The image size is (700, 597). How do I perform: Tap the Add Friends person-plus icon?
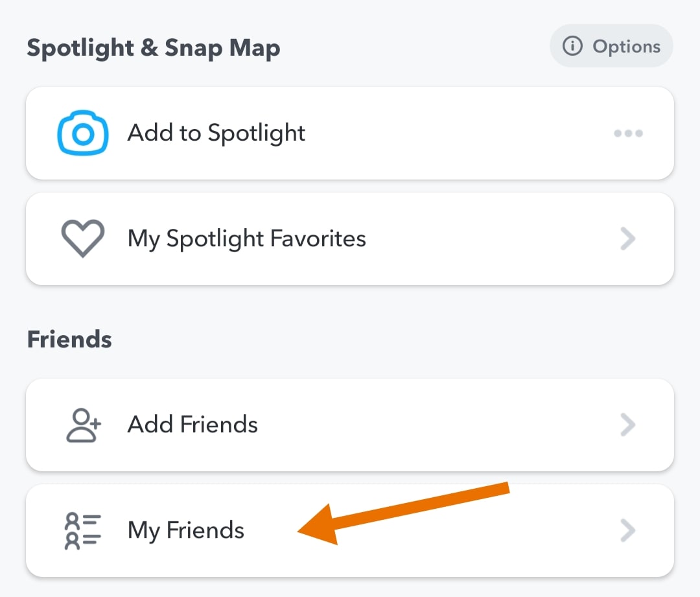tap(84, 425)
